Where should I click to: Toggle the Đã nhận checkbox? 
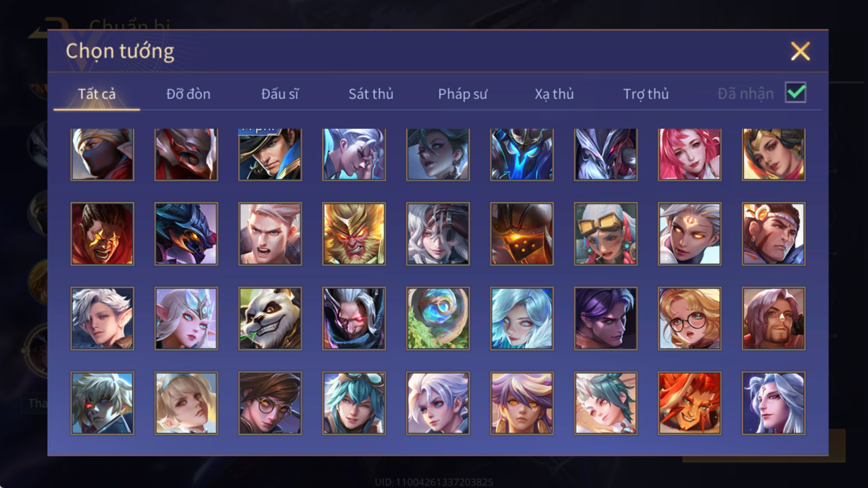tap(795, 93)
